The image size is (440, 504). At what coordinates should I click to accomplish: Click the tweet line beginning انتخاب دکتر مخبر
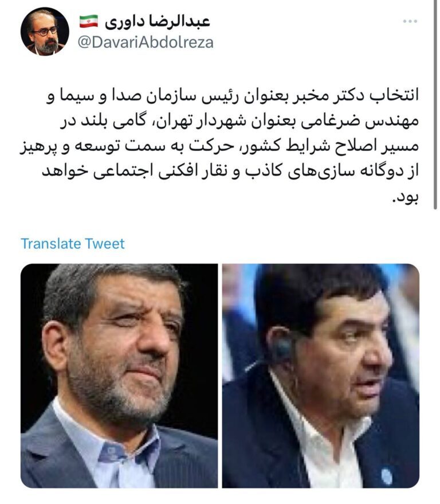click(x=233, y=96)
